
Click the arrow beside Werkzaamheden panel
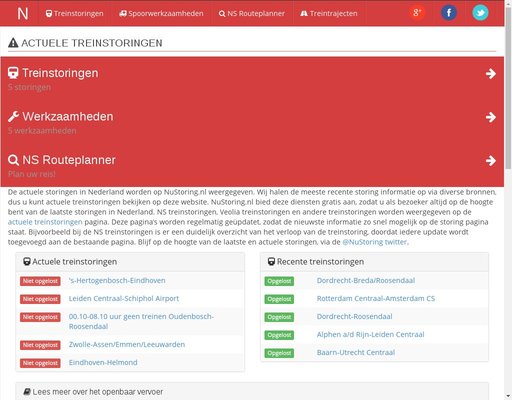tap(491, 117)
